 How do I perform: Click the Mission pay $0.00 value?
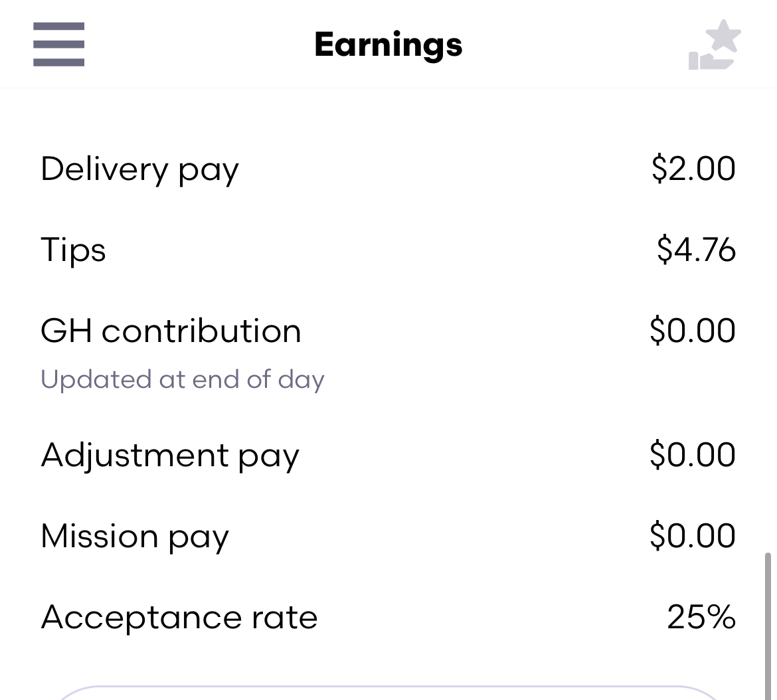pyautogui.click(x=693, y=537)
